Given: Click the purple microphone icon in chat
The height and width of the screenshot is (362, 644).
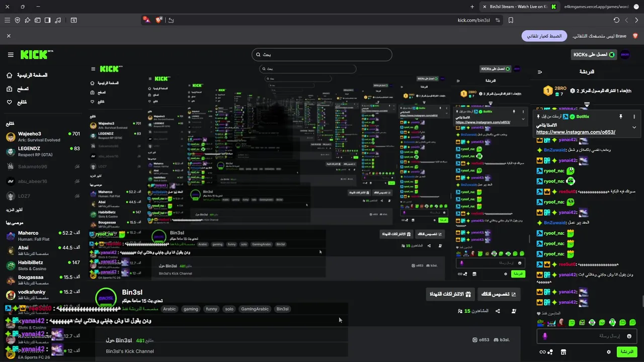Looking at the screenshot, I should pyautogui.click(x=545, y=336).
